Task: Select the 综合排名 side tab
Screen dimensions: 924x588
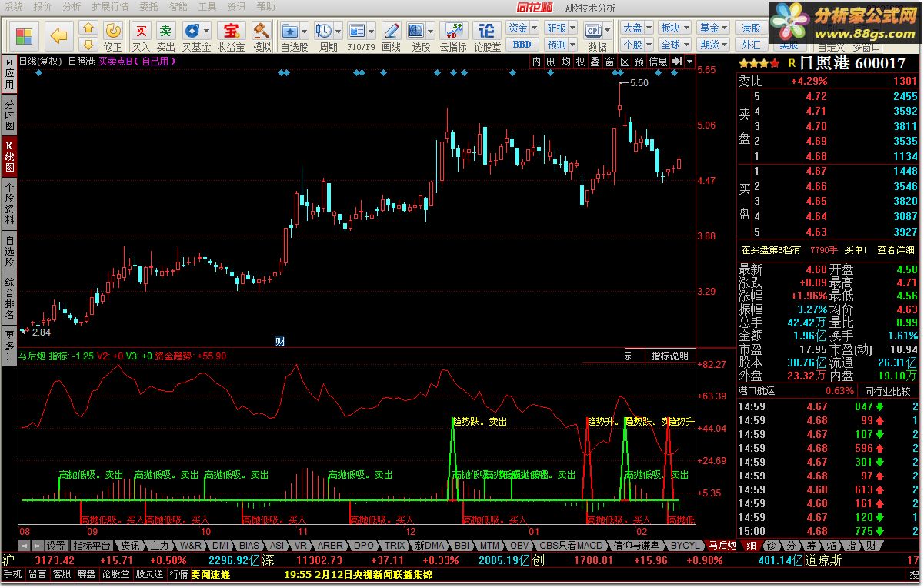Action: pyautogui.click(x=9, y=299)
